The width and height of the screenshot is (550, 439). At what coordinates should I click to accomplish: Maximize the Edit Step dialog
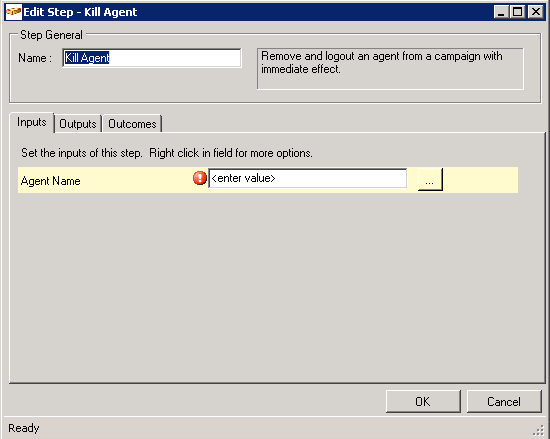pyautogui.click(x=518, y=12)
